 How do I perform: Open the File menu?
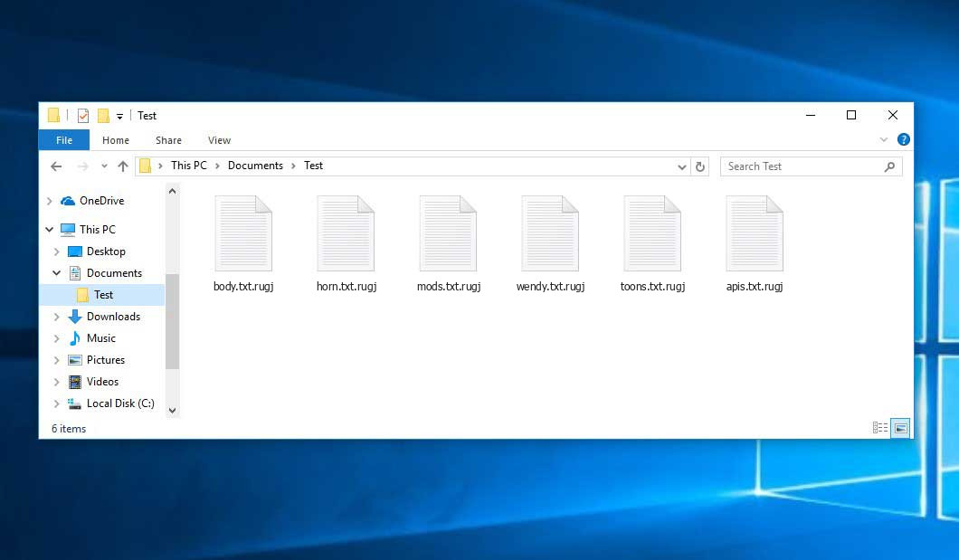(63, 140)
